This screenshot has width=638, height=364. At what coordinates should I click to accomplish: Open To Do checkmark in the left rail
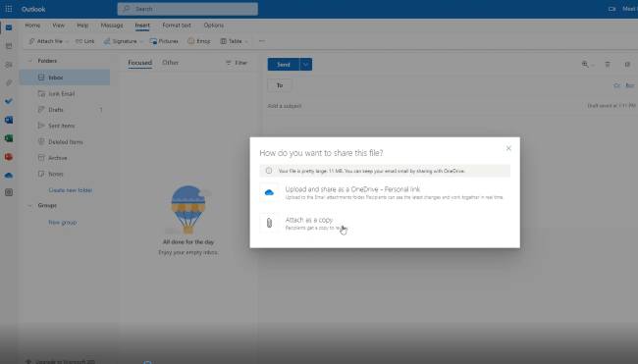pyautogui.click(x=9, y=101)
